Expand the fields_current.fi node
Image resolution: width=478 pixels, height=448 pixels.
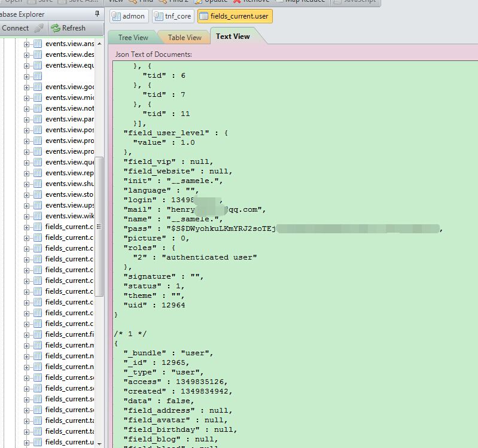coord(26,335)
